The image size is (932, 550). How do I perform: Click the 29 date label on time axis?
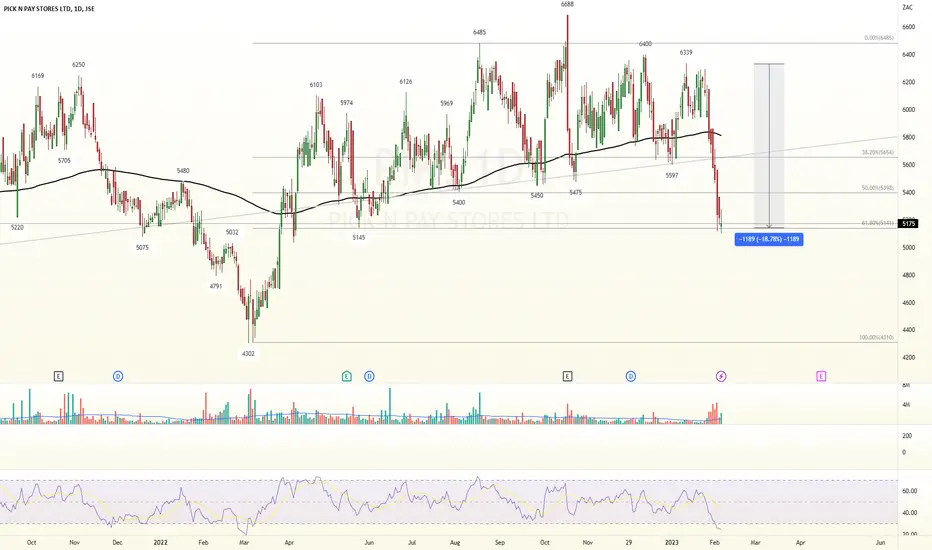629,542
